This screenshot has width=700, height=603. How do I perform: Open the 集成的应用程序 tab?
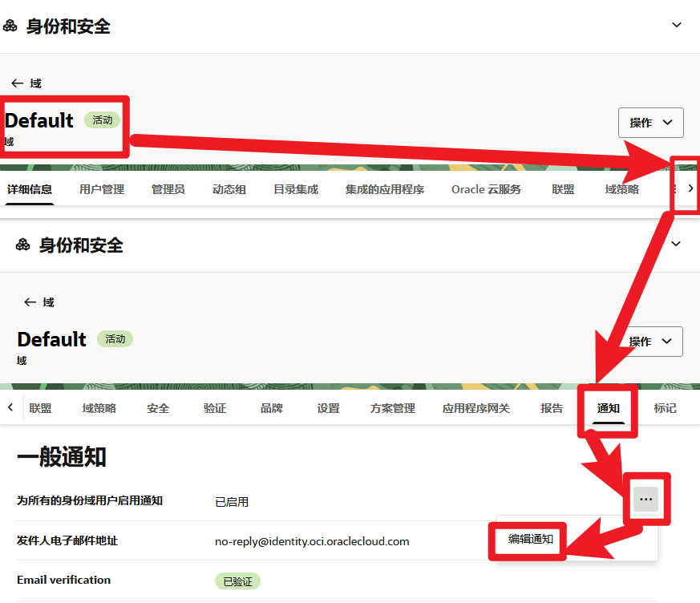[x=384, y=189]
